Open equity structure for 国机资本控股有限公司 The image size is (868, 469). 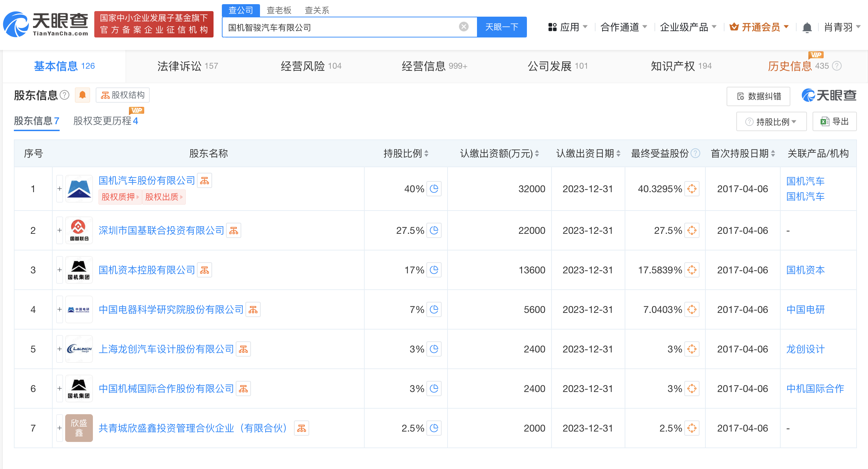(x=205, y=270)
